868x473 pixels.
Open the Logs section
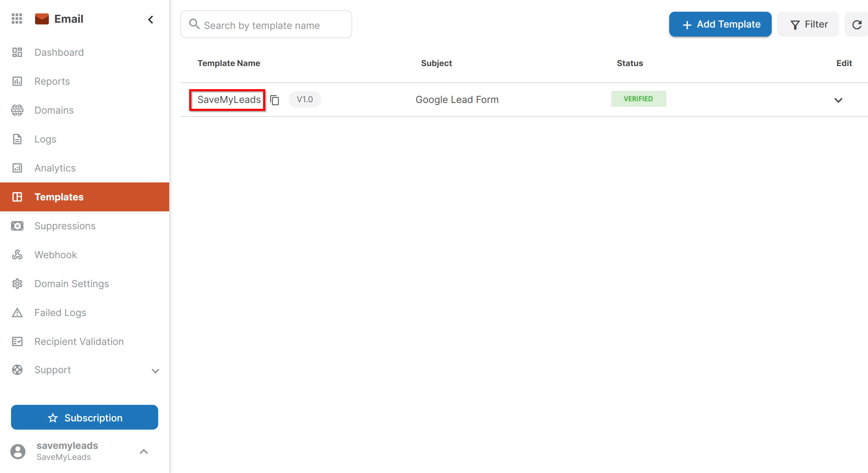click(x=45, y=139)
